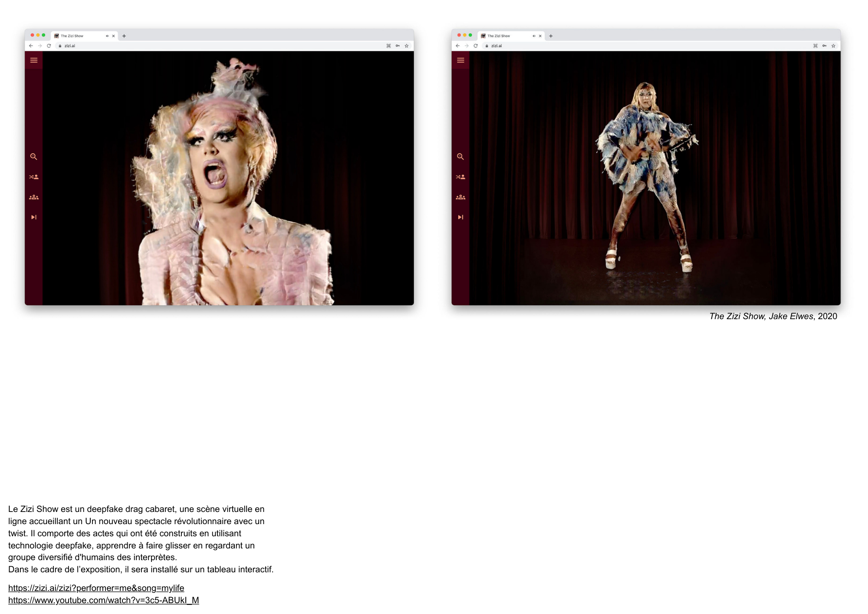The image size is (868, 614).
Task: Shuffle performer icon in right Zizi sidebar
Action: point(460,177)
